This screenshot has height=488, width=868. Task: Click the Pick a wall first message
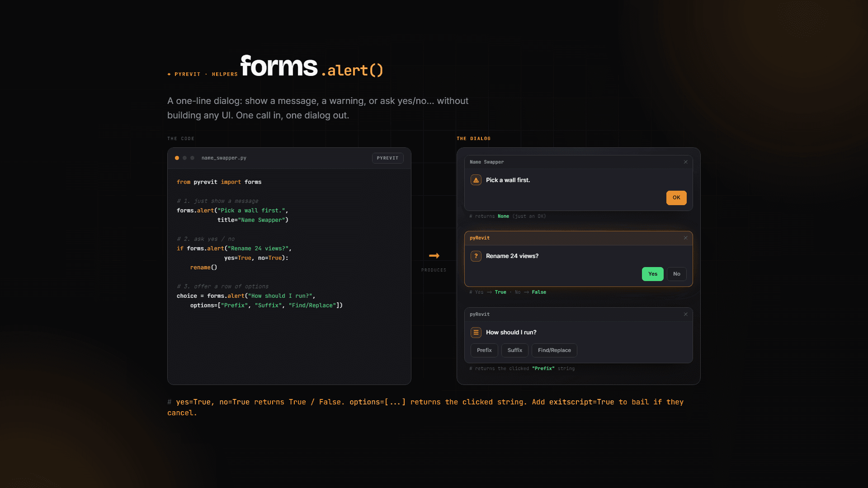pos(508,180)
